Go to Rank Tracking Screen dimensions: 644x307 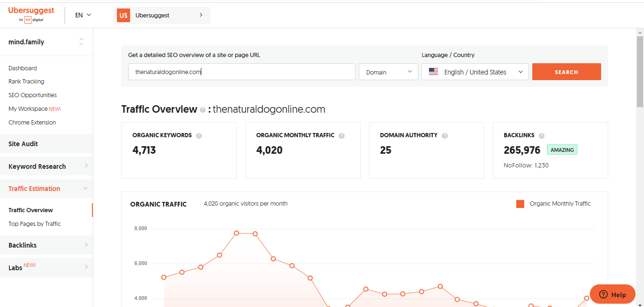(26, 82)
